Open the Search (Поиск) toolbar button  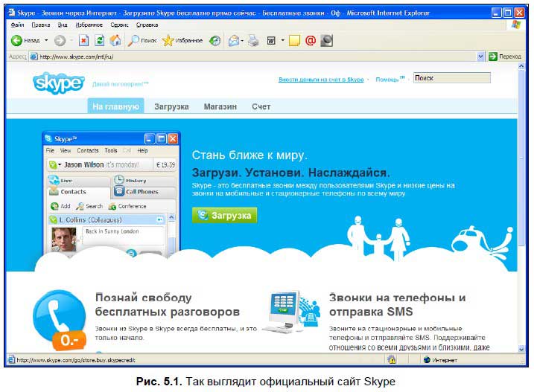(142, 40)
